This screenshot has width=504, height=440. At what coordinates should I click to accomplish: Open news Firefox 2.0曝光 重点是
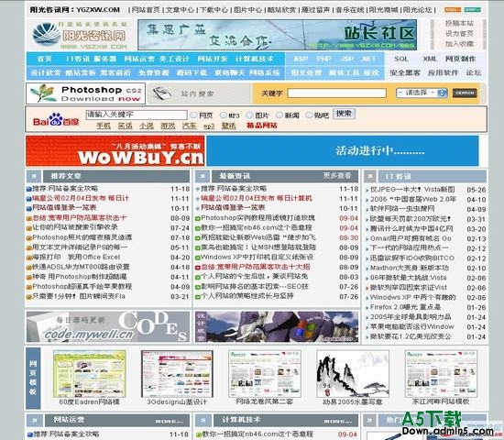pos(405,307)
